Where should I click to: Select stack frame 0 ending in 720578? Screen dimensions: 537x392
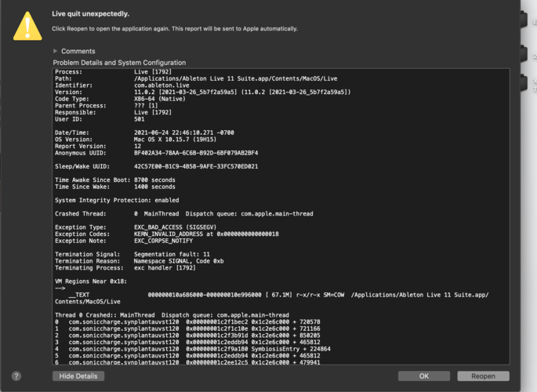point(187,321)
